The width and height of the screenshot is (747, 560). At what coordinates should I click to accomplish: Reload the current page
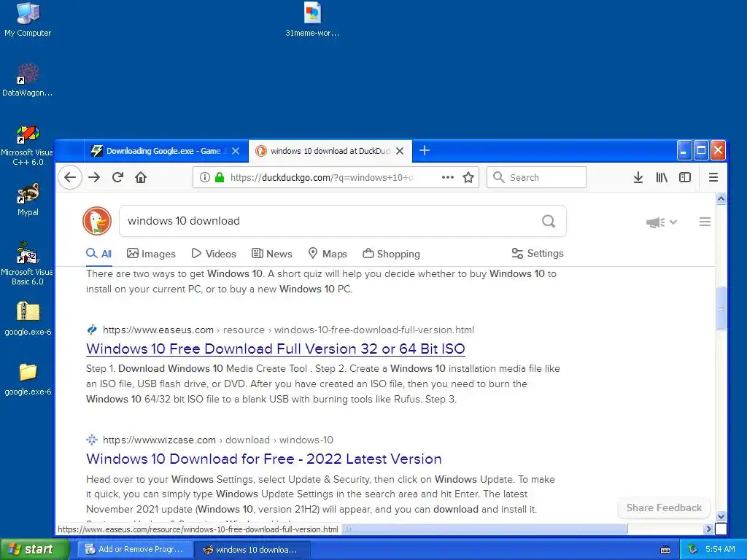[117, 178]
